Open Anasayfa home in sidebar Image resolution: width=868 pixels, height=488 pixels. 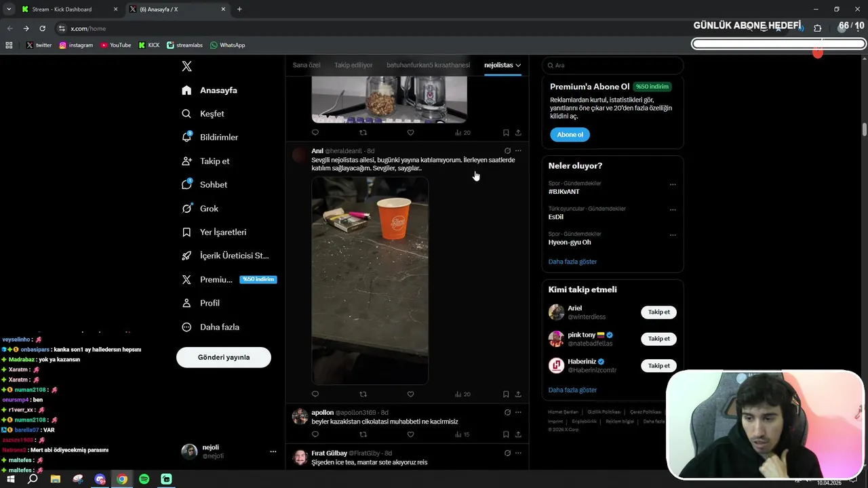coord(210,90)
